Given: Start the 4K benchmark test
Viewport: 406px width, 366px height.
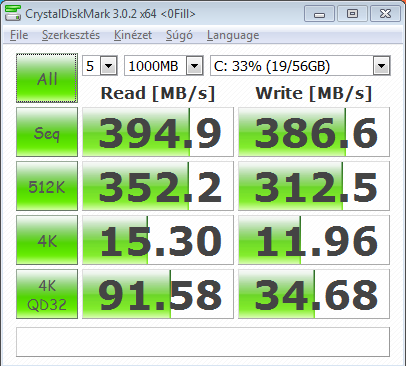Looking at the screenshot, I should coord(47,240).
